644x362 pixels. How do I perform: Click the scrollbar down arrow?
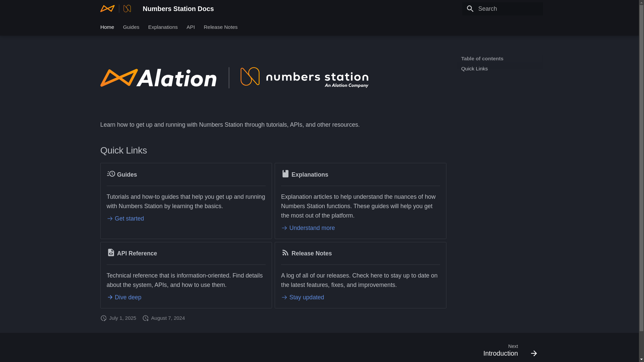[x=641, y=359]
